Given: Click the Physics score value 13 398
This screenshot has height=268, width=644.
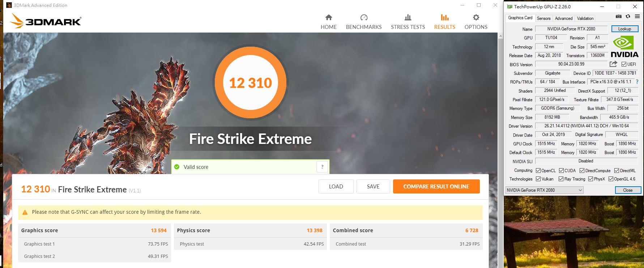Looking at the screenshot, I should tap(315, 230).
